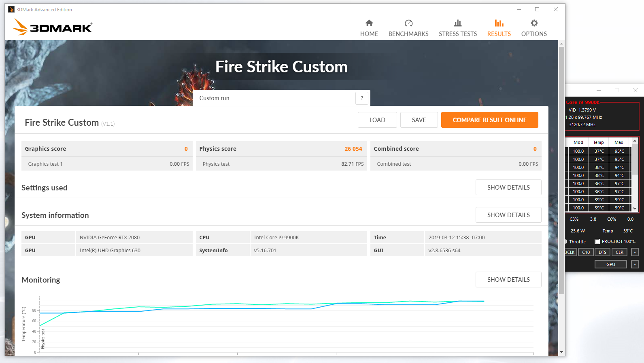Click the BCLK button in ThrottleStop
The width and height of the screenshot is (644, 363).
(x=570, y=252)
